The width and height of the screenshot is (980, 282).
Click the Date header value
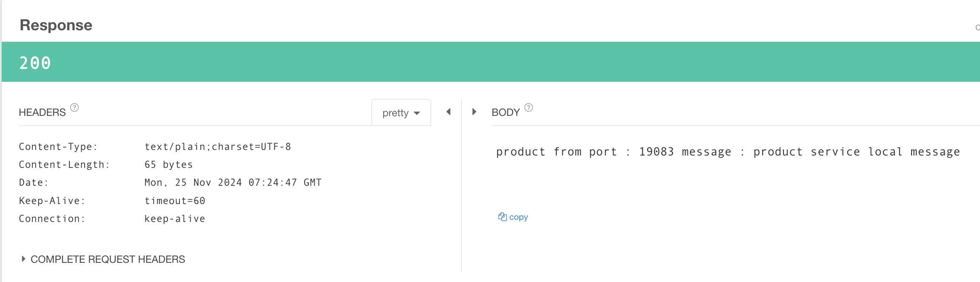pyautogui.click(x=233, y=182)
